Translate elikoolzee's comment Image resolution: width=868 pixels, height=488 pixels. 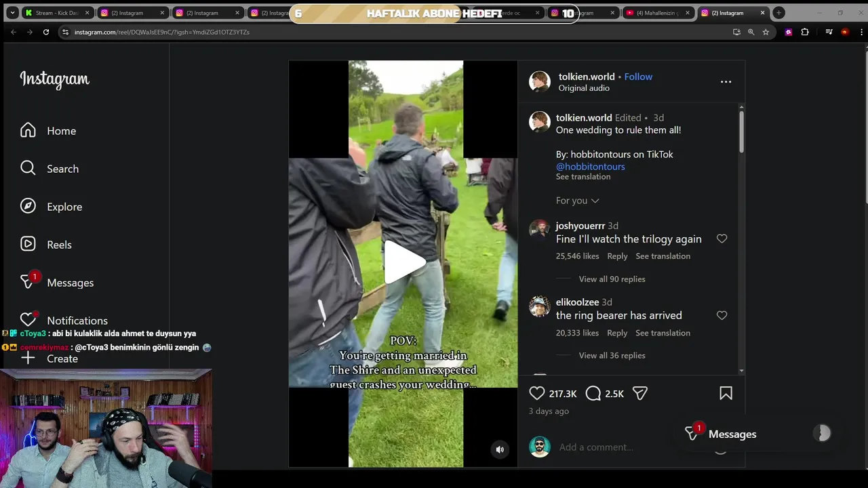663,333
